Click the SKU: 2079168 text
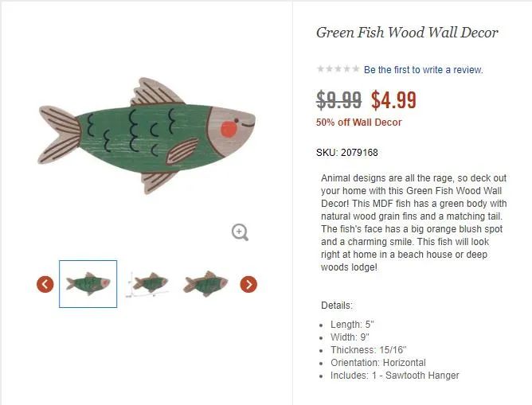532x405 pixels. coord(346,153)
